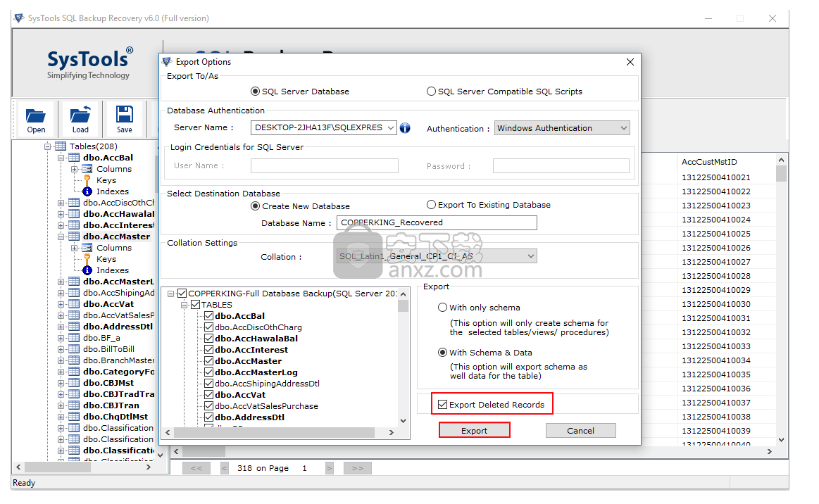Click table icon of dbo.BF_a

tap(74, 338)
